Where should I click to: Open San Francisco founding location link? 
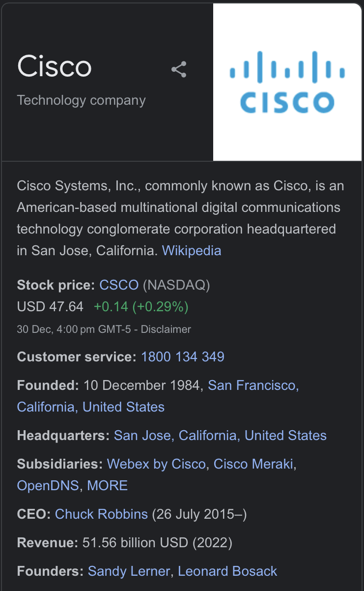pyautogui.click(x=253, y=385)
